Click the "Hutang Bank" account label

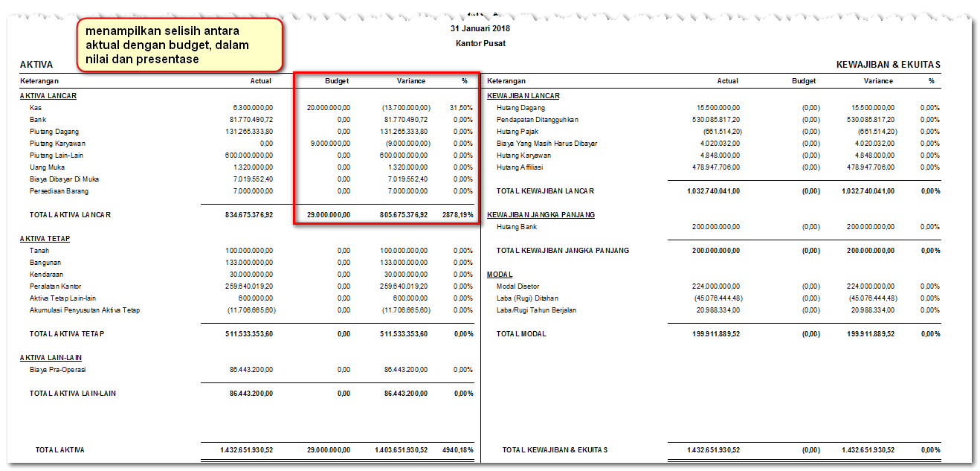[517, 227]
